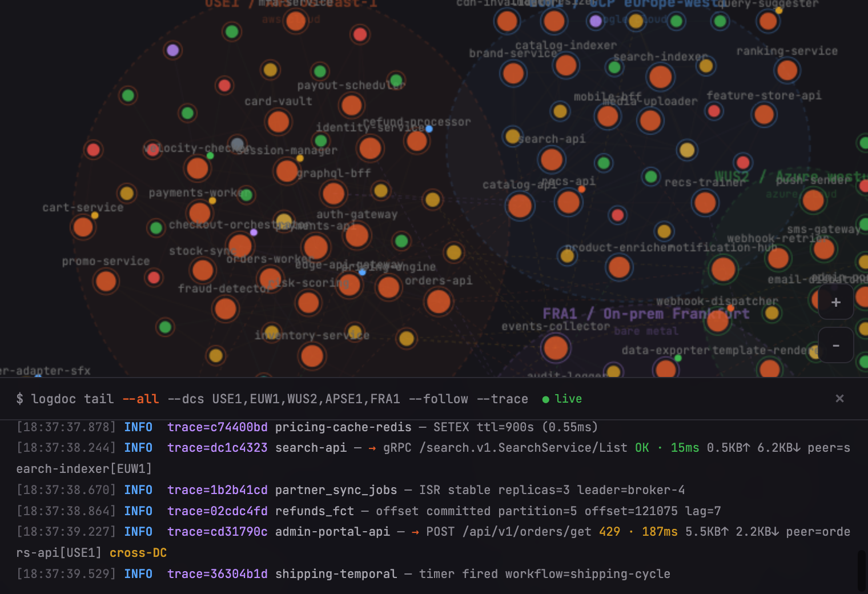Select the graphql-bff service node
The height and width of the screenshot is (594, 868).
[333, 194]
